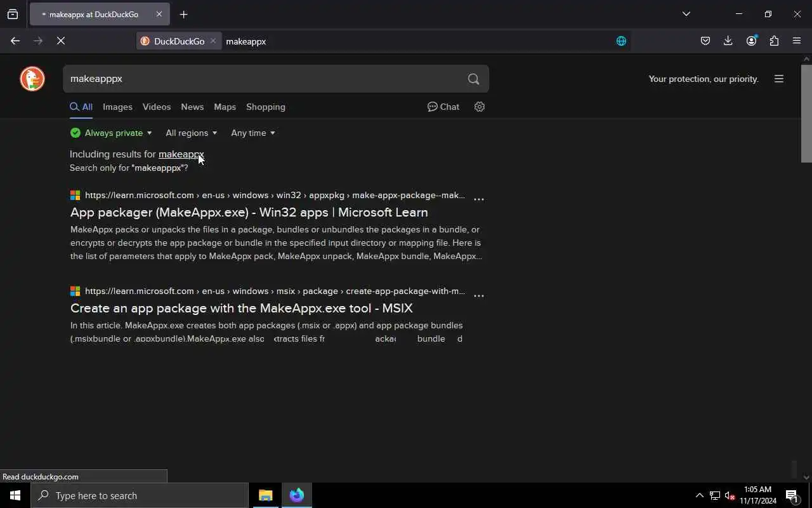Click the Type here to search box
Image resolution: width=812 pixels, height=508 pixels.
click(x=140, y=495)
